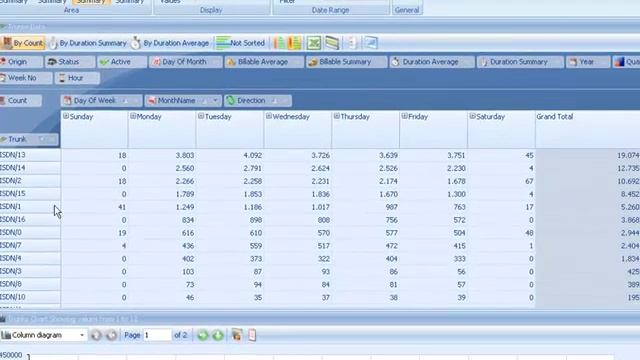Toggle the Not Sorted sorting option
This screenshot has height=360, width=640.
click(240, 43)
